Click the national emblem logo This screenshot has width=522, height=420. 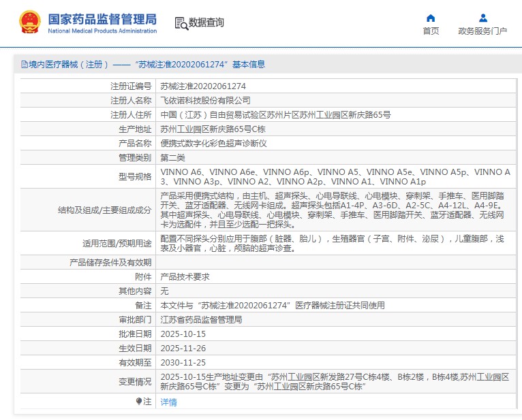pos(29,22)
